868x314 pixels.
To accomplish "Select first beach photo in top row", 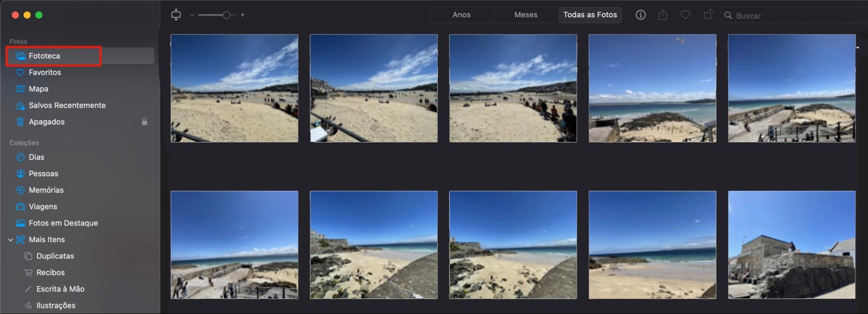I will [234, 88].
